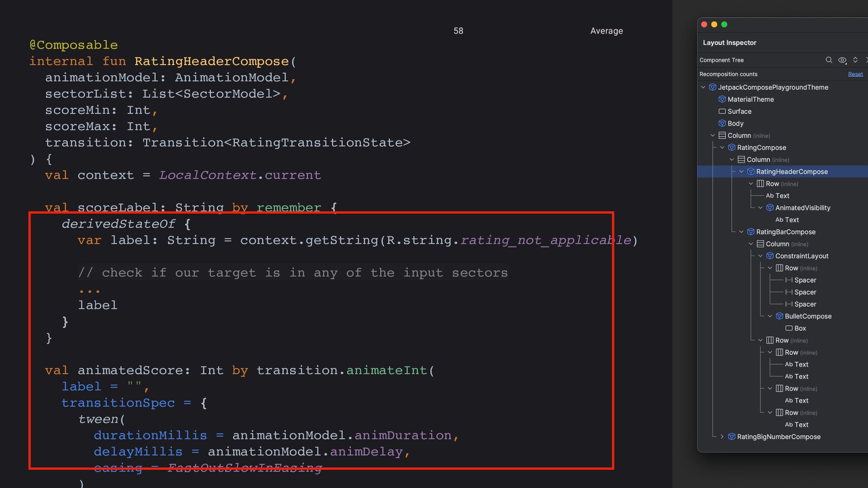Click the Surface rectangle icon
Screen dimensions: 868x488
coord(722,112)
